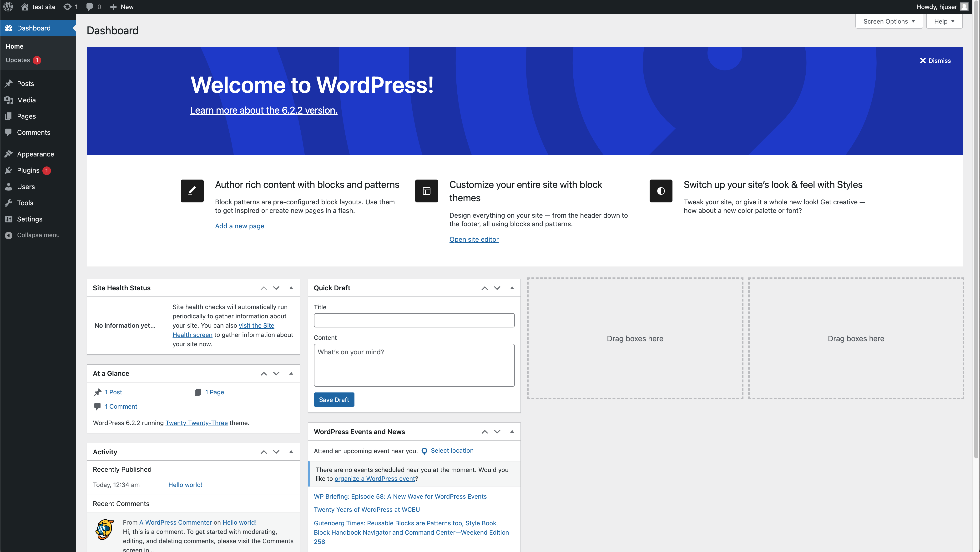This screenshot has height=552, width=980.
Task: Click the WordPress Commenter avatar image
Action: coord(105,530)
